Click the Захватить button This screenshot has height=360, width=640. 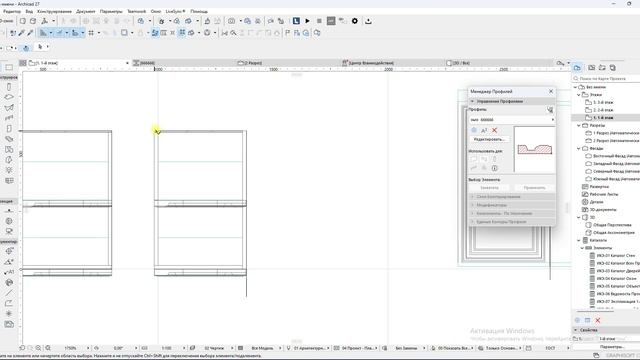489,188
